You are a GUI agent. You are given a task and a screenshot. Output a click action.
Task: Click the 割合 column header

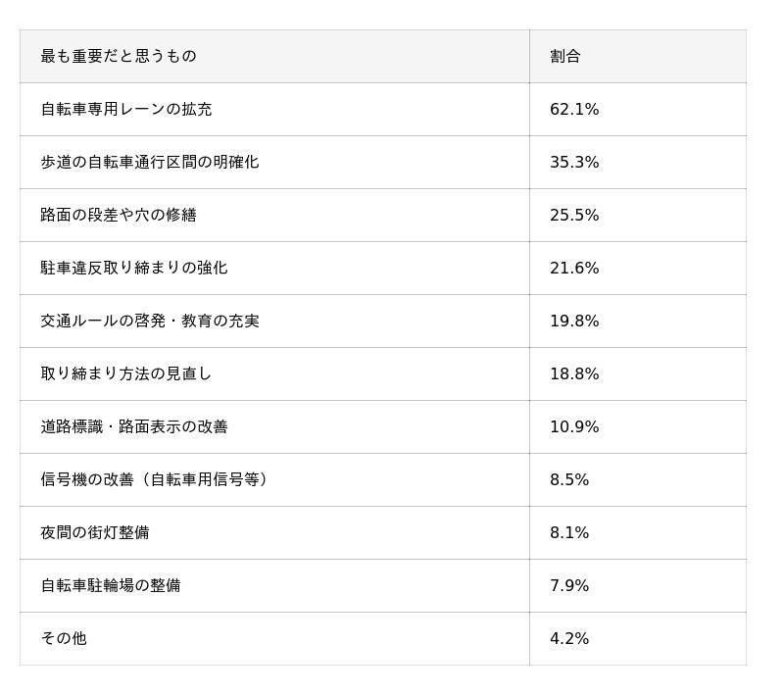coord(638,56)
